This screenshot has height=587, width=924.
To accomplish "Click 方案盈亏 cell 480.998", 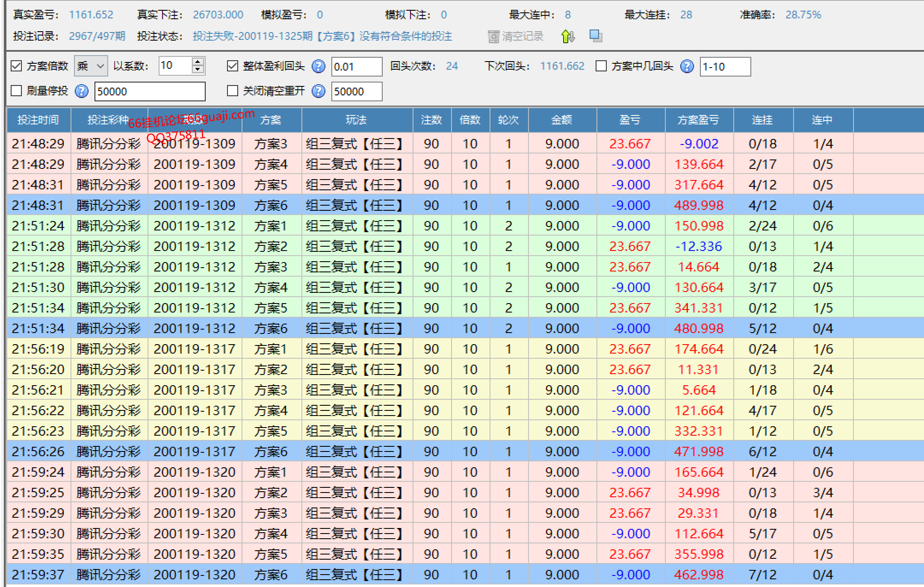I will pyautogui.click(x=699, y=328).
